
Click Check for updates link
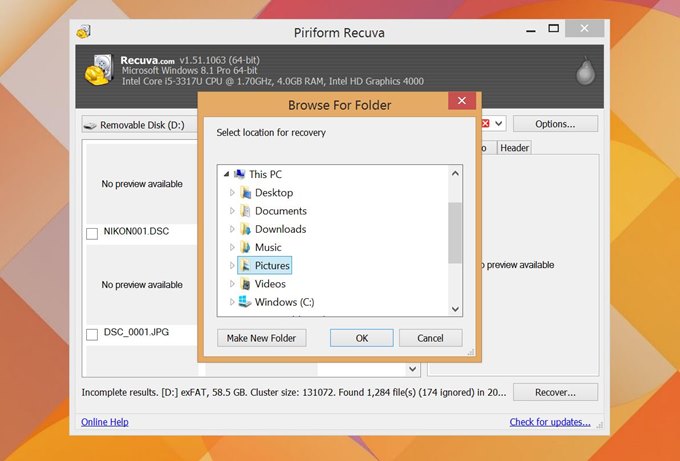(550, 422)
